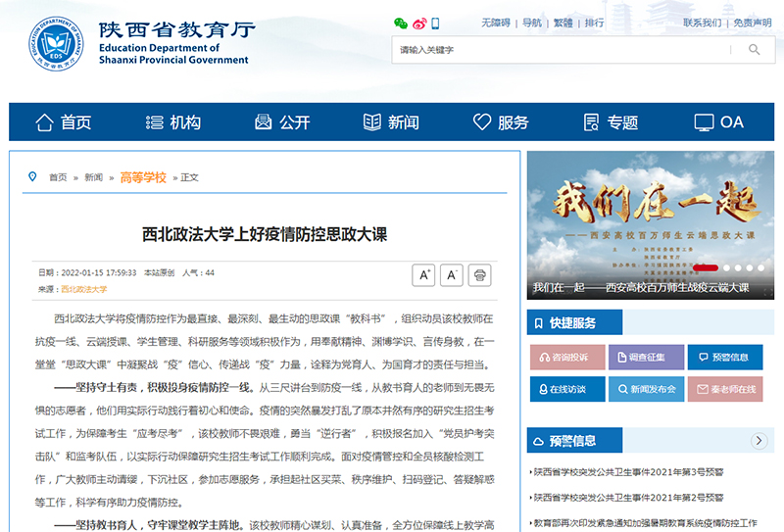
Task: Open the 服务 navigation menu
Action: 501,122
